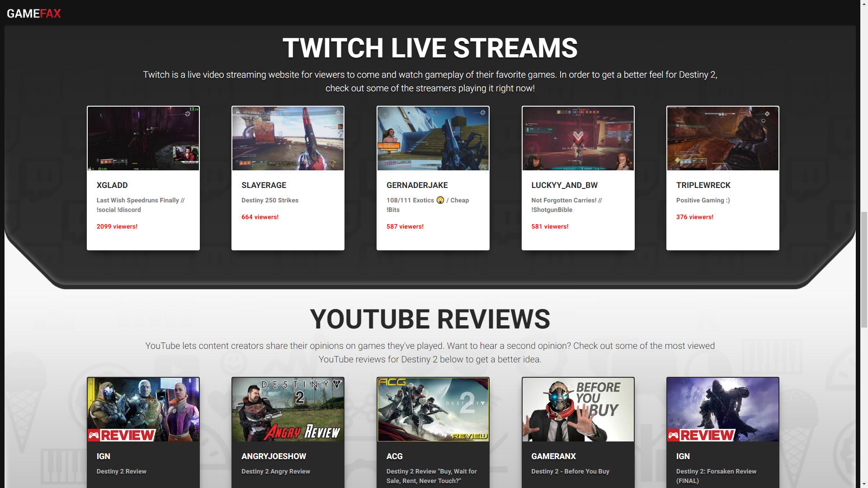This screenshot has width=868, height=488.
Task: Click the shocked emoji in GERNADERJAKE title
Action: 440,200
